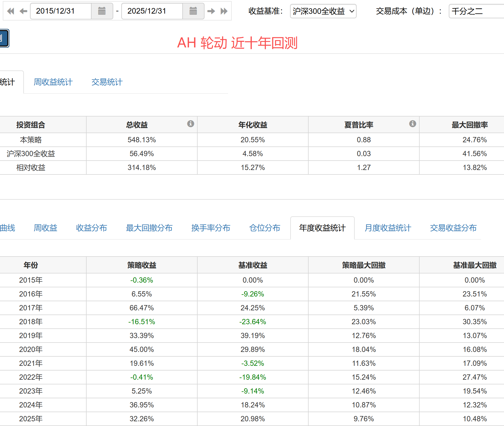Open the 收益基准 benchmark dropdown

click(x=323, y=11)
